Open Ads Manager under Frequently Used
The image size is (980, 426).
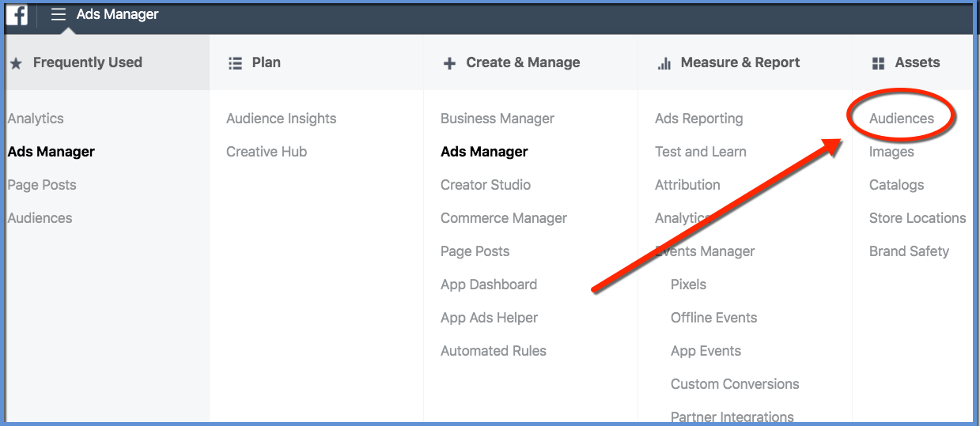(51, 152)
